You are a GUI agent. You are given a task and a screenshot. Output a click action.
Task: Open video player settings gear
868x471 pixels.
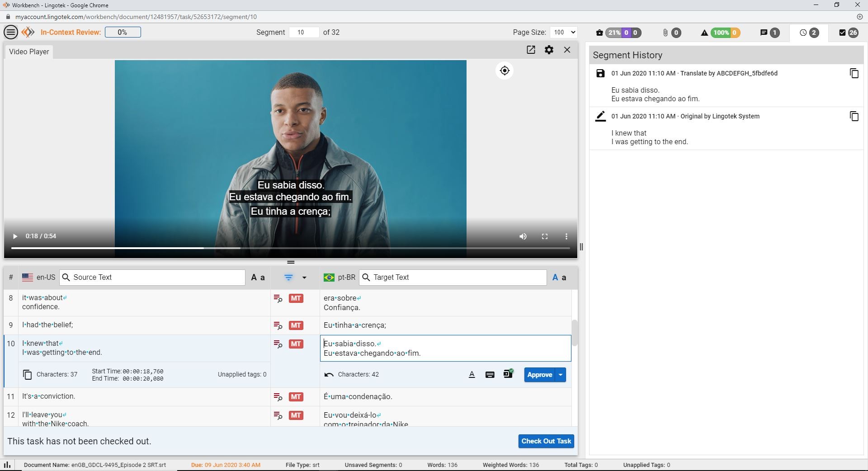(x=549, y=50)
